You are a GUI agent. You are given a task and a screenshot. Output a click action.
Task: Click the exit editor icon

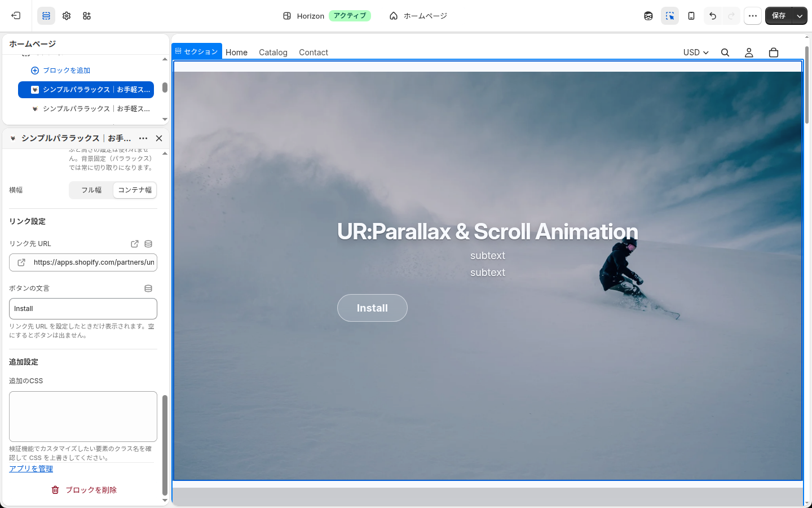(16, 16)
